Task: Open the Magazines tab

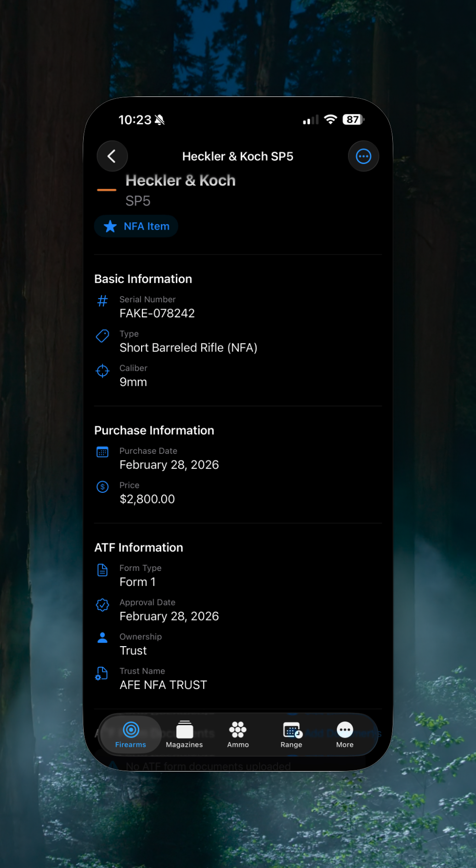Action: coord(184,734)
